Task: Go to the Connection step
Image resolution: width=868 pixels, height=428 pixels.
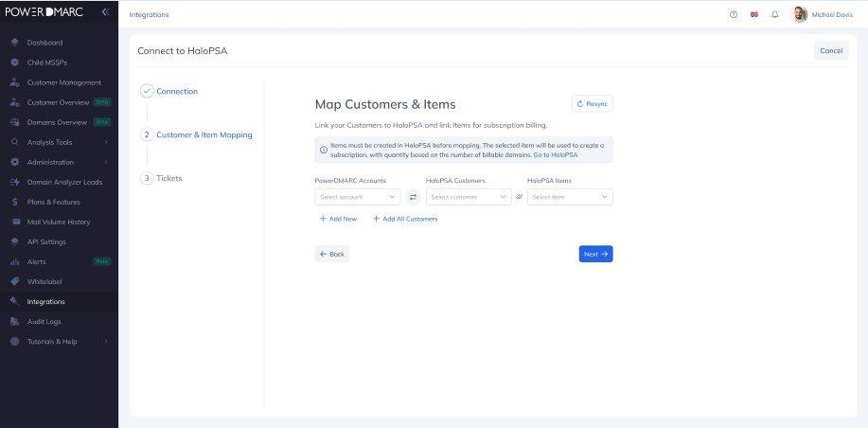Action: tap(168, 91)
